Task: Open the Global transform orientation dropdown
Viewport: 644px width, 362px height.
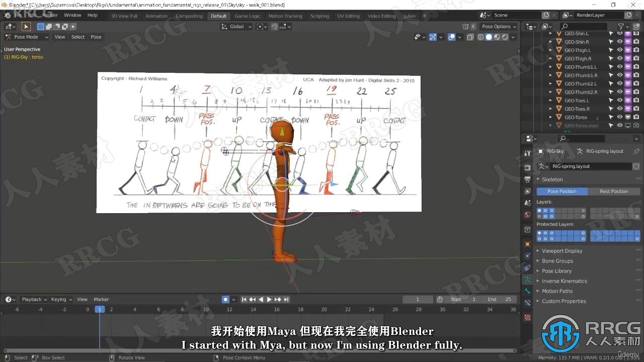Action: [236, 27]
